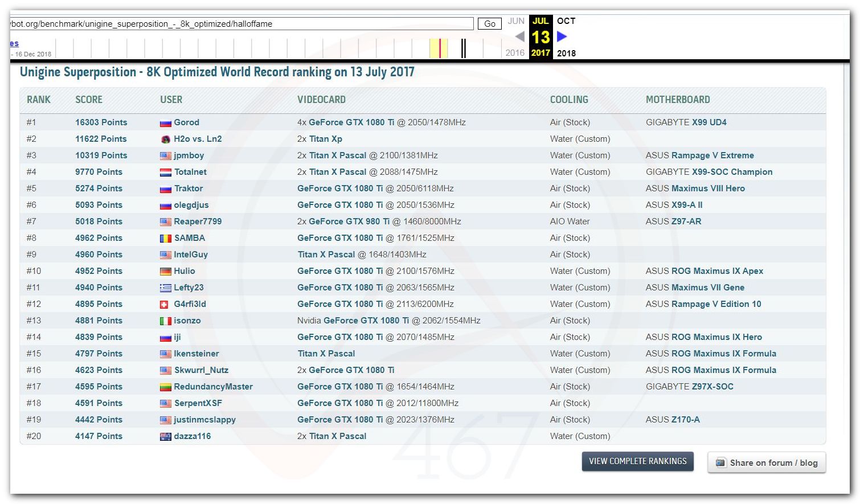Open H2o vs. Ln2's Titan Xp link
This screenshot has width=860, height=504.
pyautogui.click(x=326, y=139)
